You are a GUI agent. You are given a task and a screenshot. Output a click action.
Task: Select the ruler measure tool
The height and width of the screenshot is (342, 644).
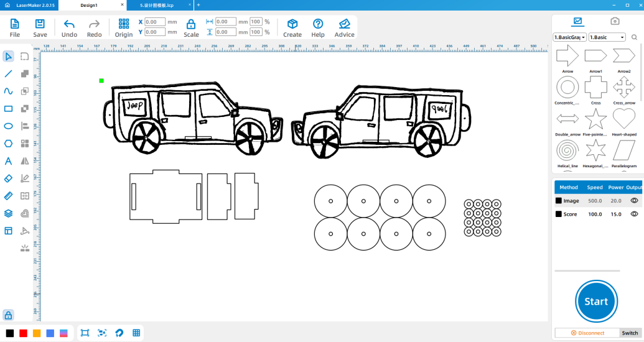click(8, 196)
